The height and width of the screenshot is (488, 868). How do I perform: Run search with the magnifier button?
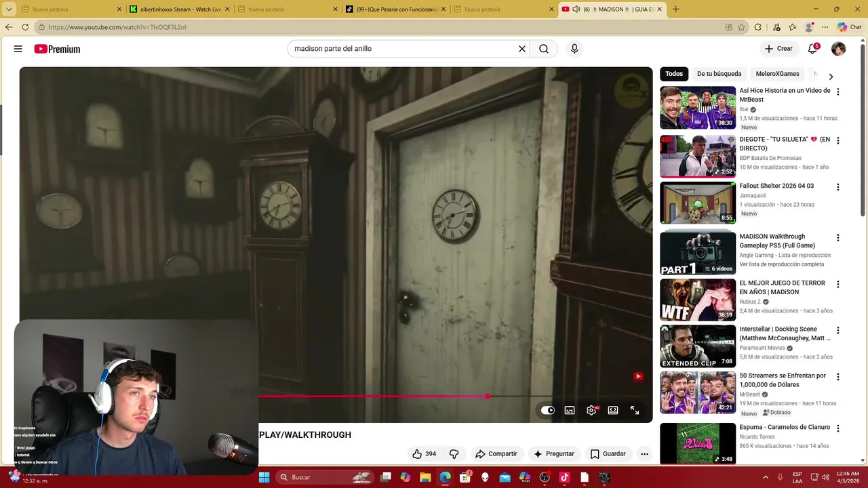coord(544,49)
